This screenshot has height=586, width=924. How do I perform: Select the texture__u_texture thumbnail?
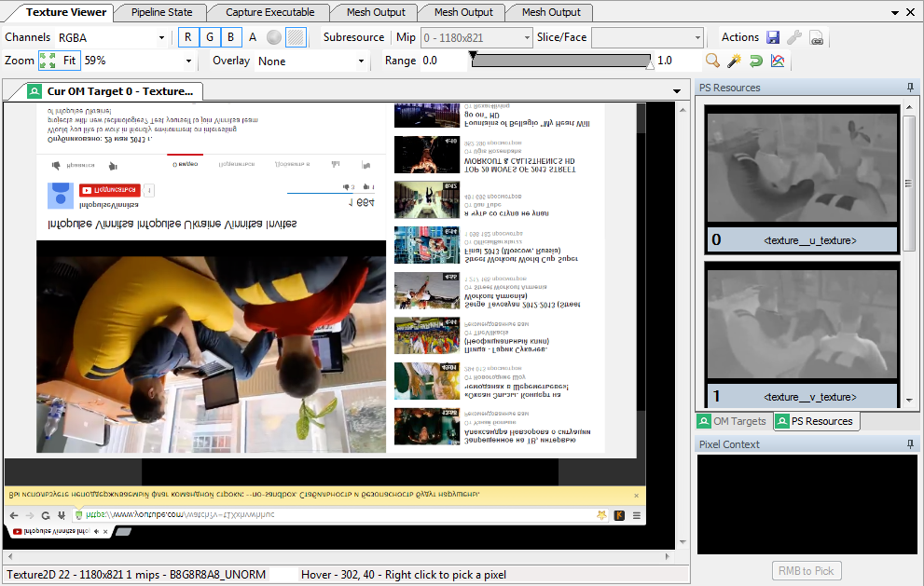(x=802, y=179)
